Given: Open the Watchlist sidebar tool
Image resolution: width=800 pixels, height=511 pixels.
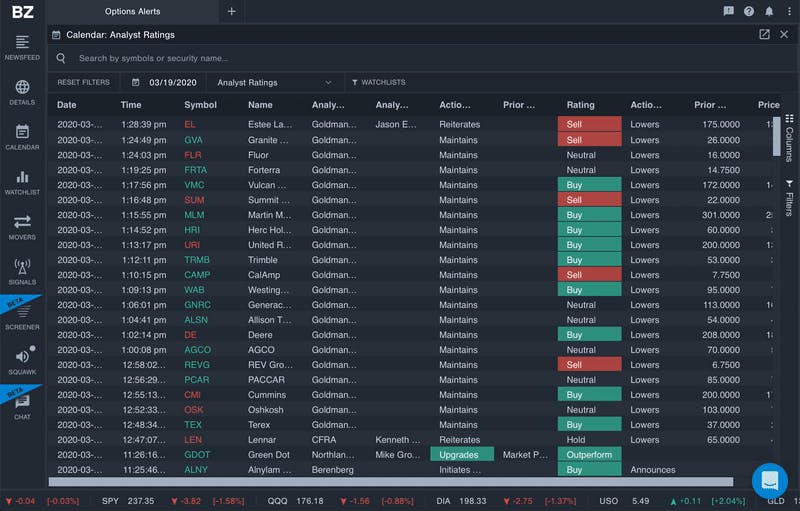Looking at the screenshot, I should click(x=22, y=183).
